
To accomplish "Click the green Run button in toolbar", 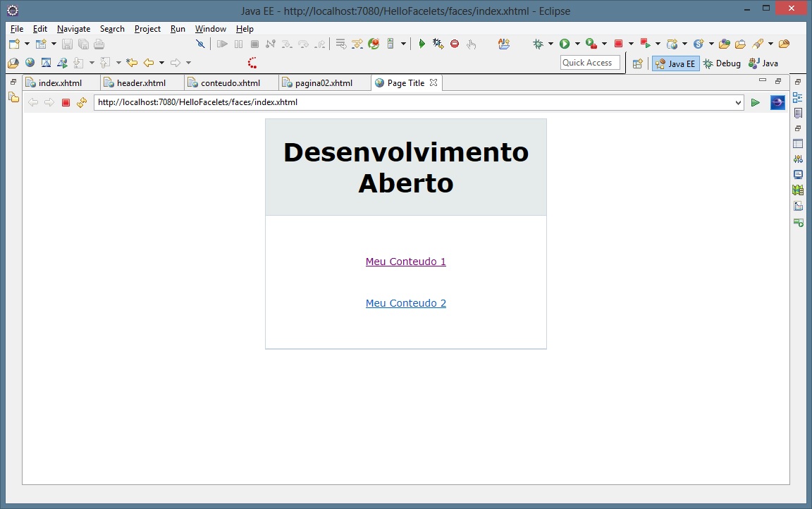I will click(564, 44).
